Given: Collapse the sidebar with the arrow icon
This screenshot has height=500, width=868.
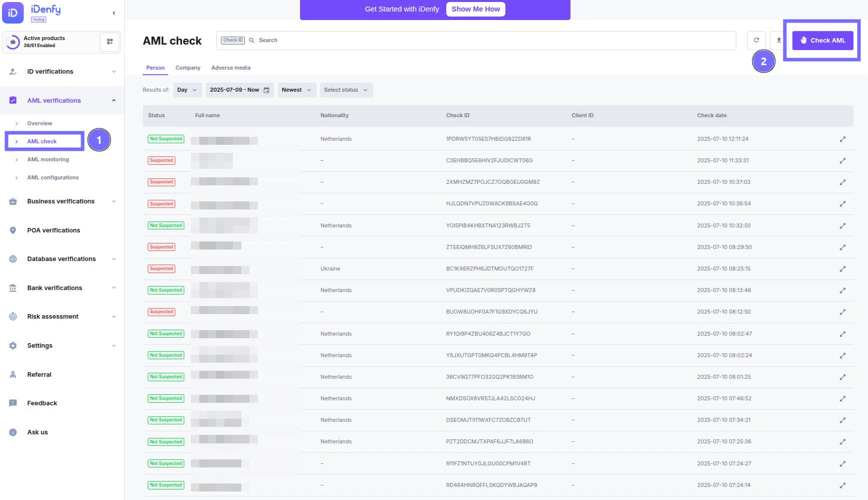Looking at the screenshot, I should click(114, 13).
